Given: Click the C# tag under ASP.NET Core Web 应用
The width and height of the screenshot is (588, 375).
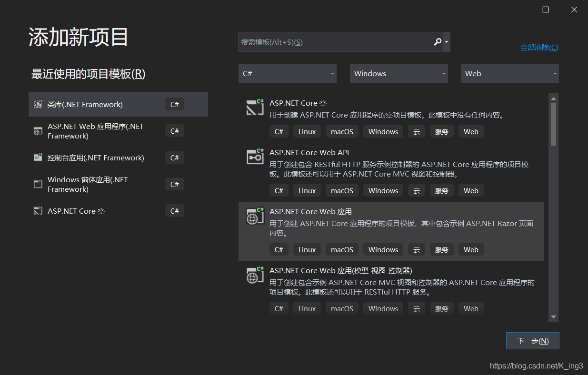Looking at the screenshot, I should (x=279, y=249).
